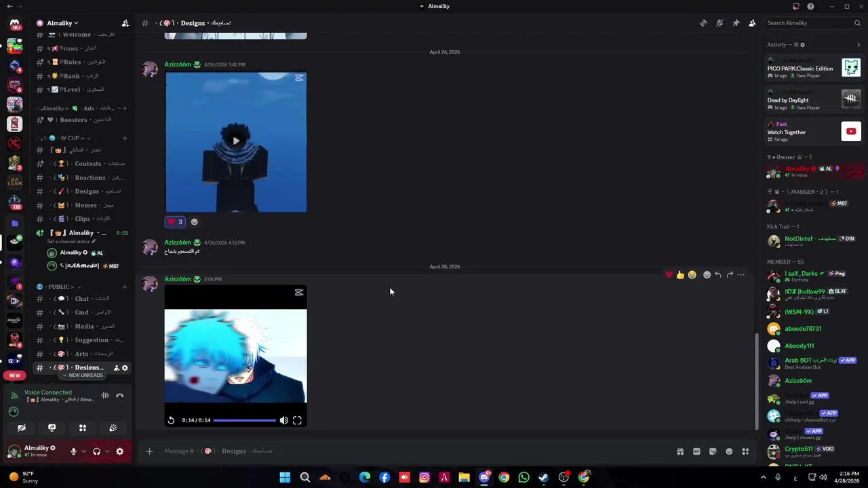This screenshot has width=868, height=488.
Task: Open the Threads icon in the channel header
Action: tap(703, 23)
